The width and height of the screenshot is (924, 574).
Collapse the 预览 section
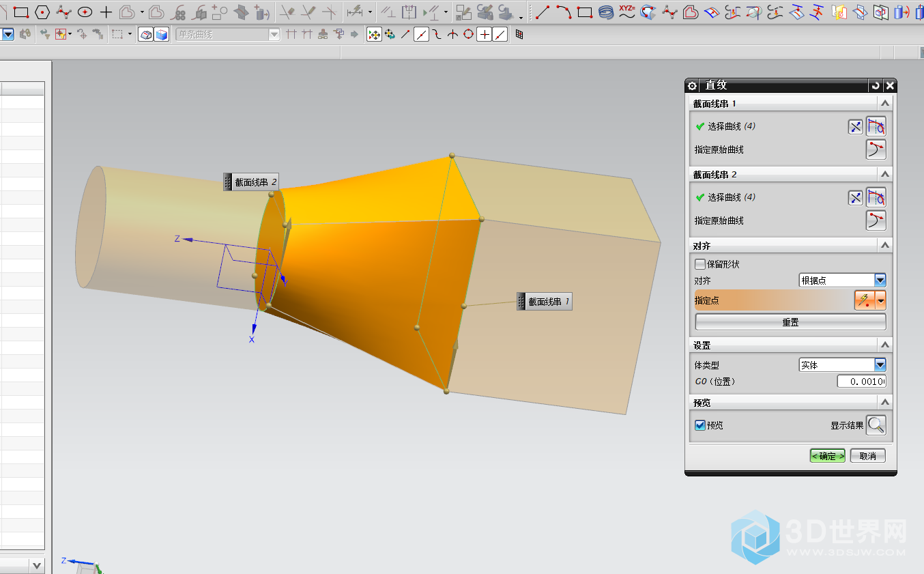tap(885, 402)
